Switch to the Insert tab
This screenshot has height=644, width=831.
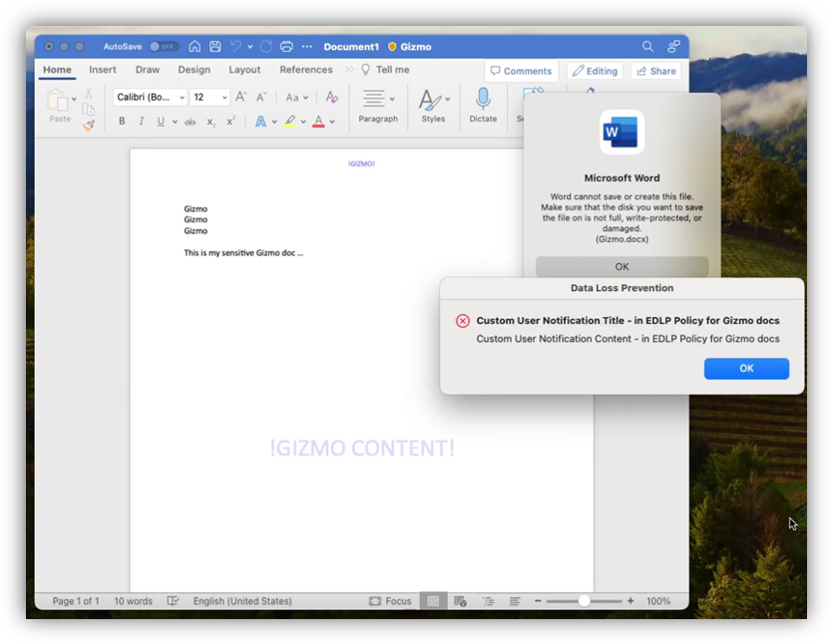click(x=103, y=70)
